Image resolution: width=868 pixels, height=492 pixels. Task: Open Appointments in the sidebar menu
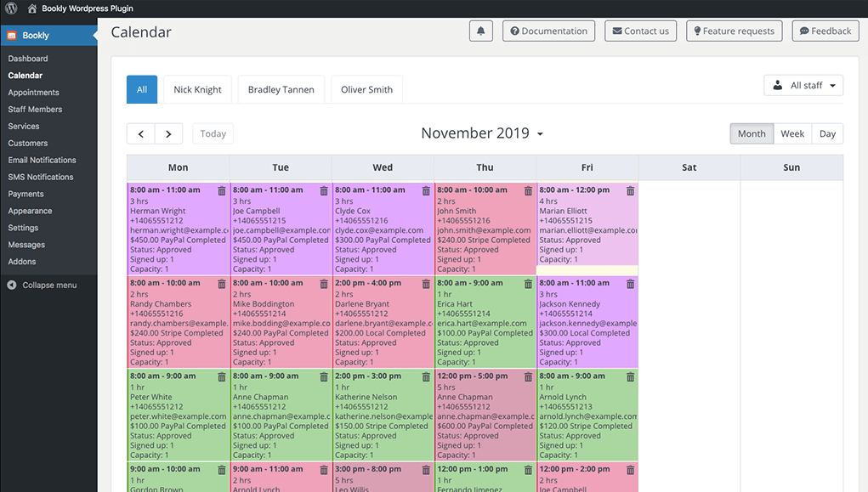(33, 93)
